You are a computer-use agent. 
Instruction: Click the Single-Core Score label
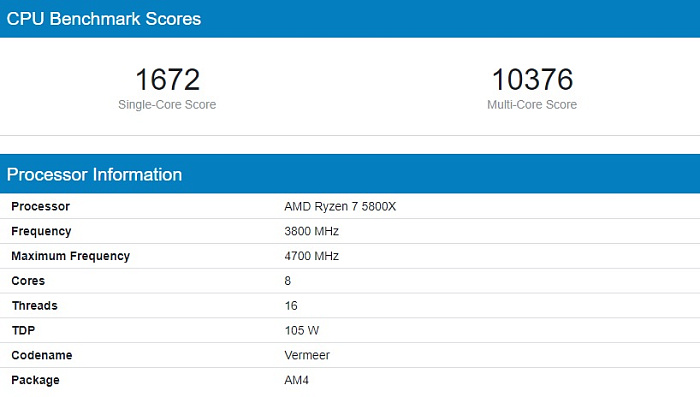pos(167,104)
